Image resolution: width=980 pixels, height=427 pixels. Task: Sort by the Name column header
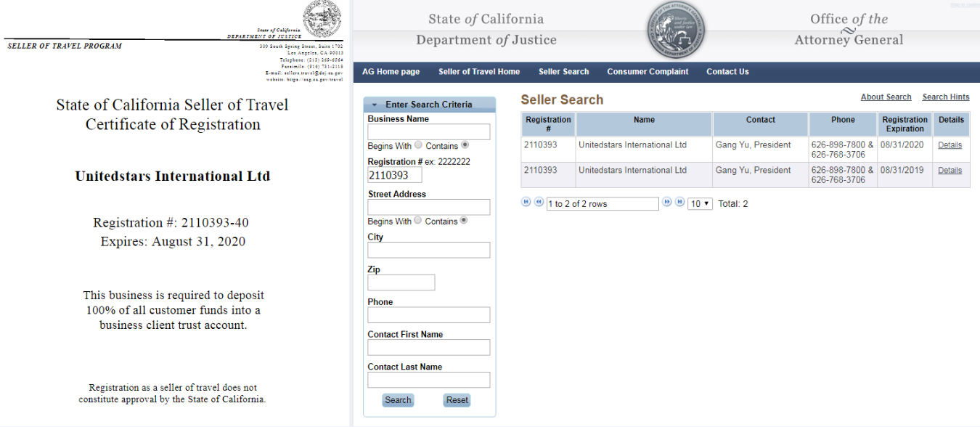click(644, 124)
